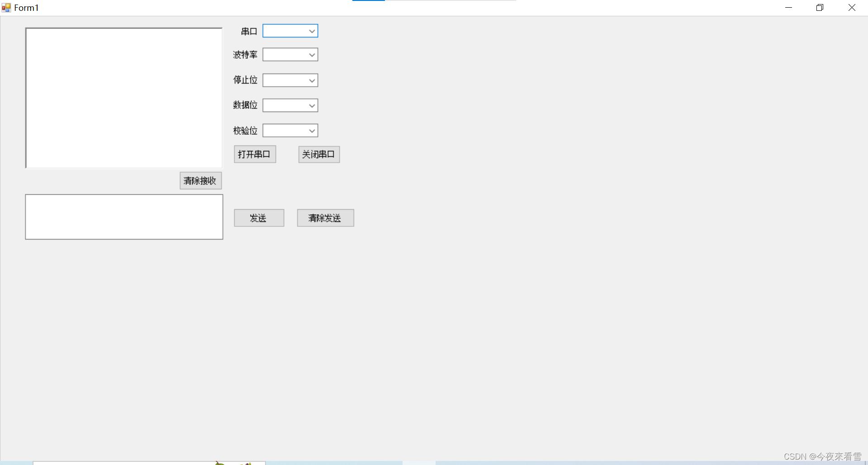Open the 停止位 stop bits dropdown
This screenshot has width=868, height=465.
290,80
